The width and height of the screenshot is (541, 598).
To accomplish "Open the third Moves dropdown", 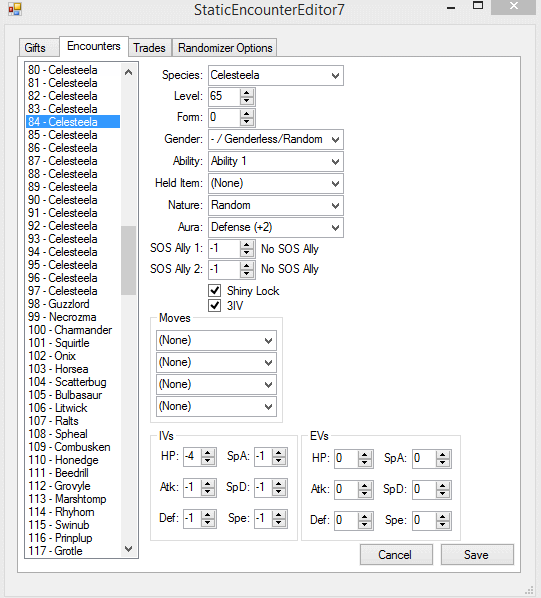I will click(216, 384).
